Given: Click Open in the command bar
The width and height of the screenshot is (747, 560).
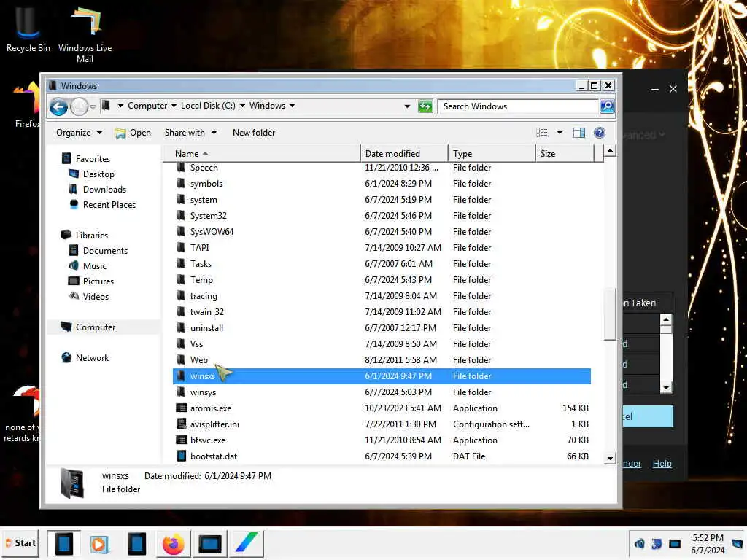Looking at the screenshot, I should (x=133, y=133).
